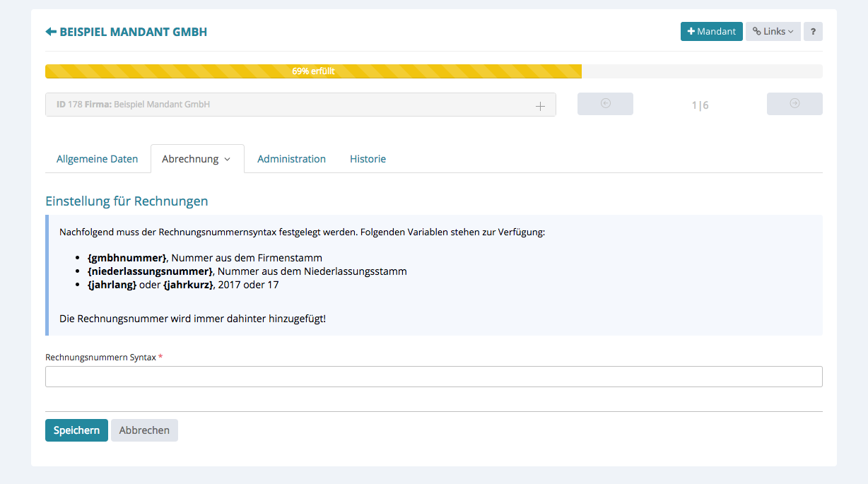Open help via the question mark button
The image size is (868, 484).
click(813, 32)
